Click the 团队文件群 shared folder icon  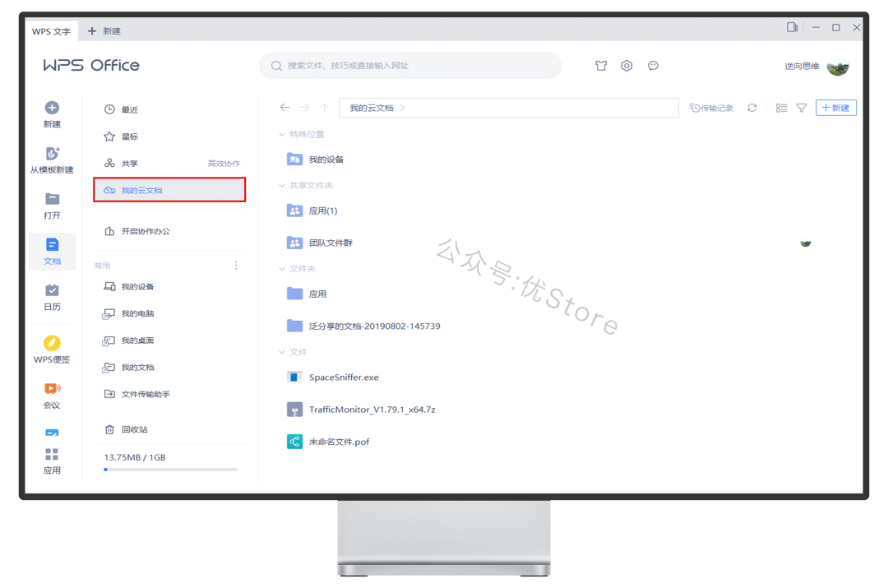point(294,243)
